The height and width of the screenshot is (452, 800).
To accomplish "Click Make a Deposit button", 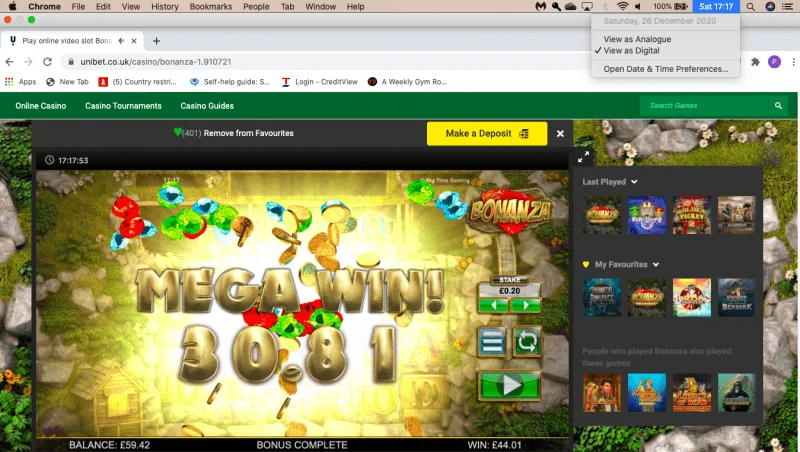I will coord(487,134).
